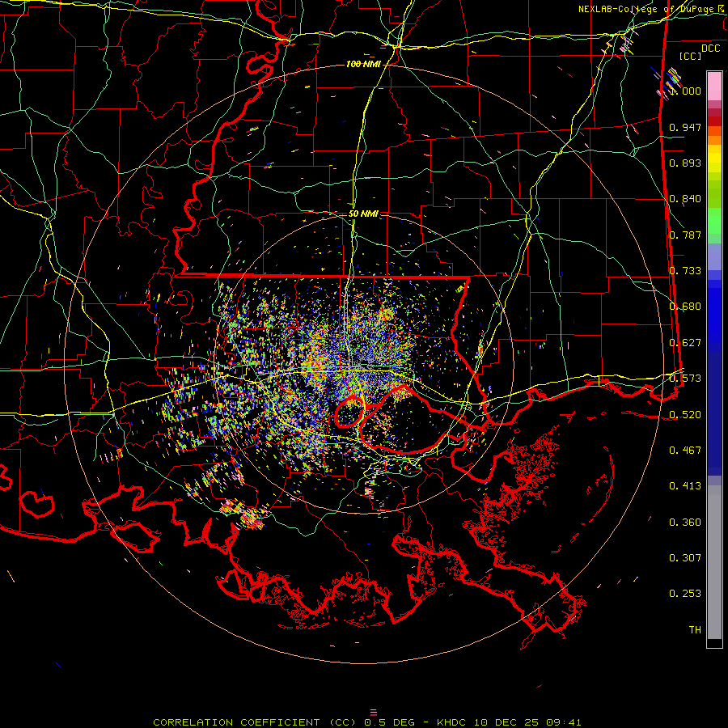Click the 0.360 scale value
728x728 pixels.
click(x=685, y=523)
